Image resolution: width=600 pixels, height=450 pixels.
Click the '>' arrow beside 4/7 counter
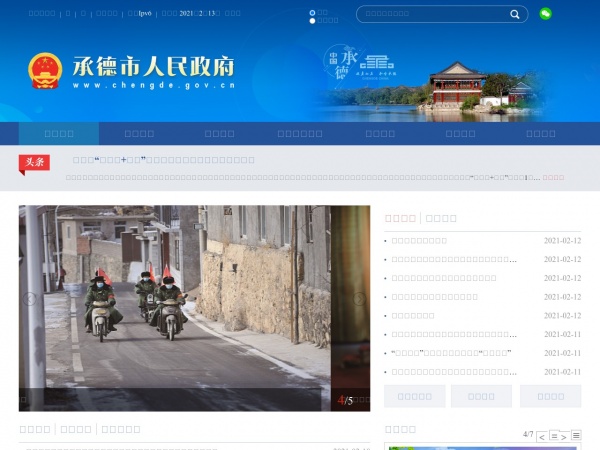point(564,437)
